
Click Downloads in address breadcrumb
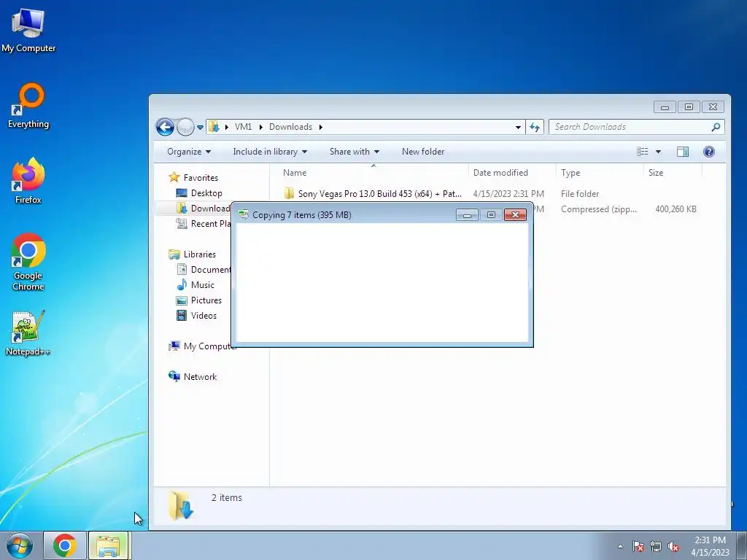(x=290, y=127)
